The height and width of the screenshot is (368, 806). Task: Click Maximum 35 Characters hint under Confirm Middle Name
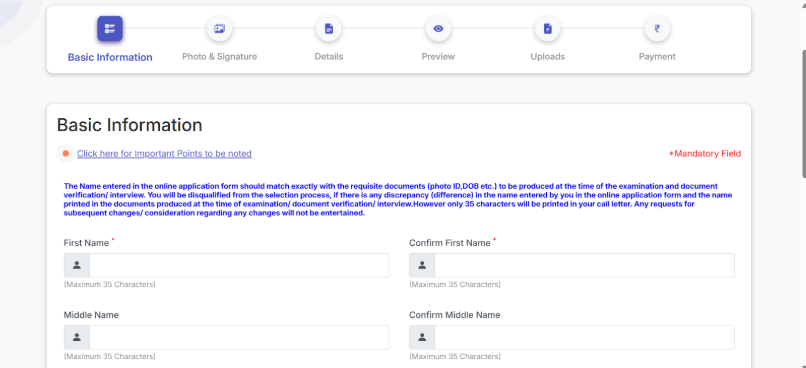click(x=455, y=356)
